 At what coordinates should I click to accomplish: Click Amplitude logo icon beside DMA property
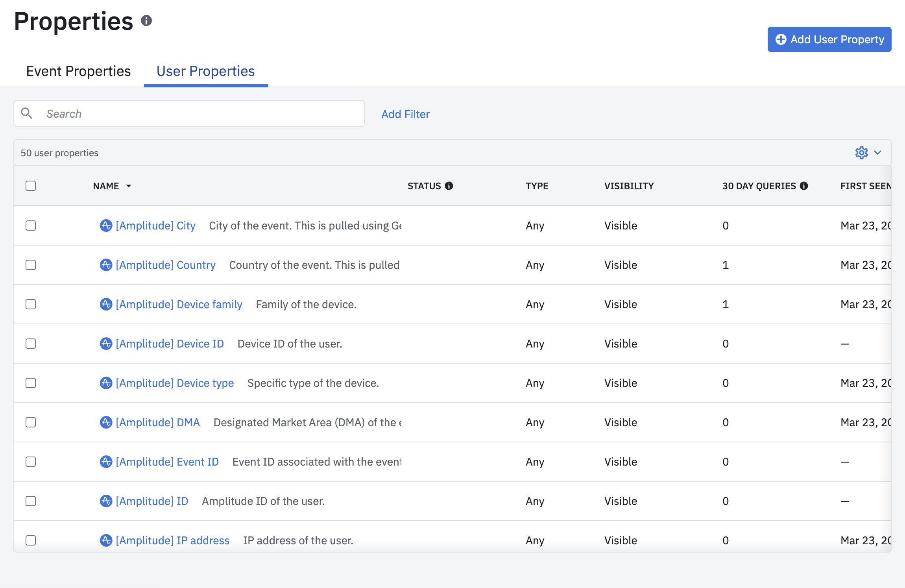(106, 422)
